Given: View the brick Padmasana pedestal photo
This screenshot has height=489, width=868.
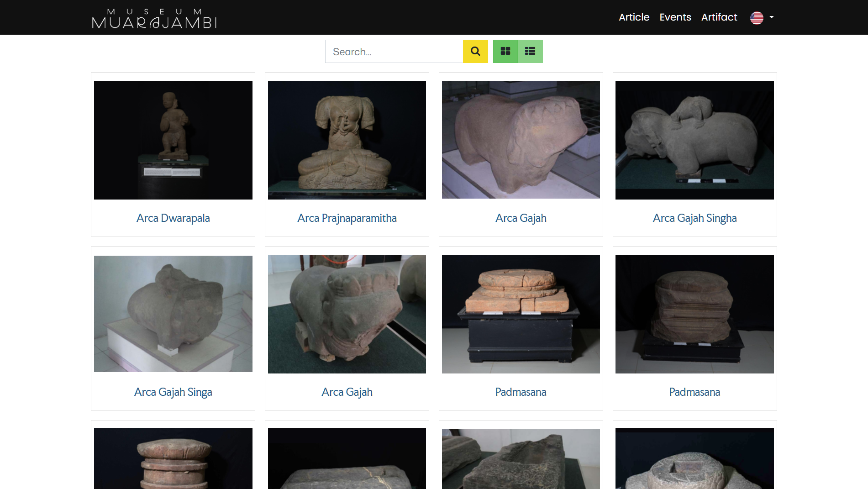Looking at the screenshot, I should (x=521, y=314).
